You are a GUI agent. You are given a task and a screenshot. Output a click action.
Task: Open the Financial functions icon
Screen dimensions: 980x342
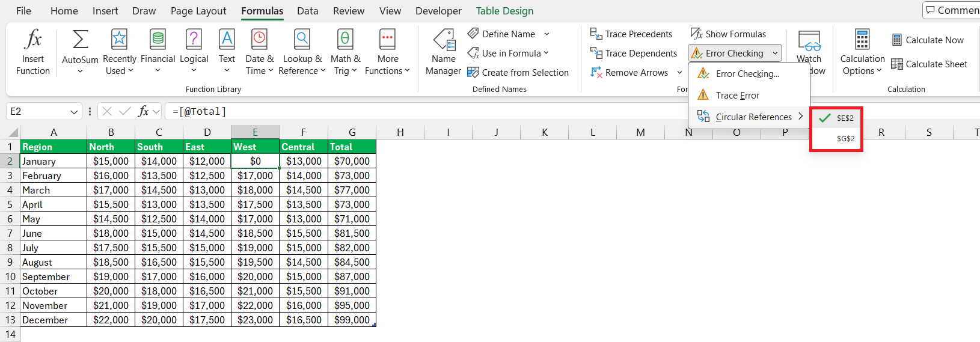coord(158,40)
